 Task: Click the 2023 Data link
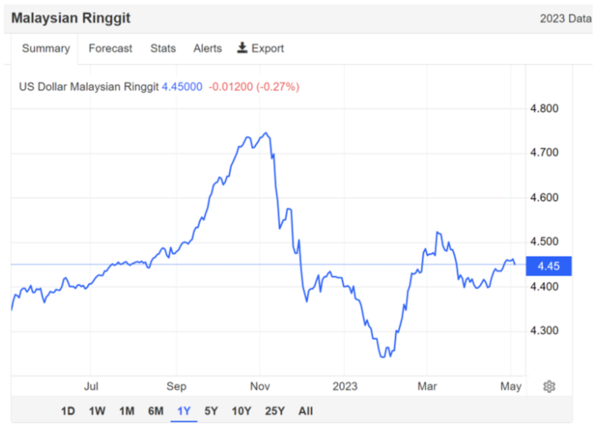[x=566, y=19]
